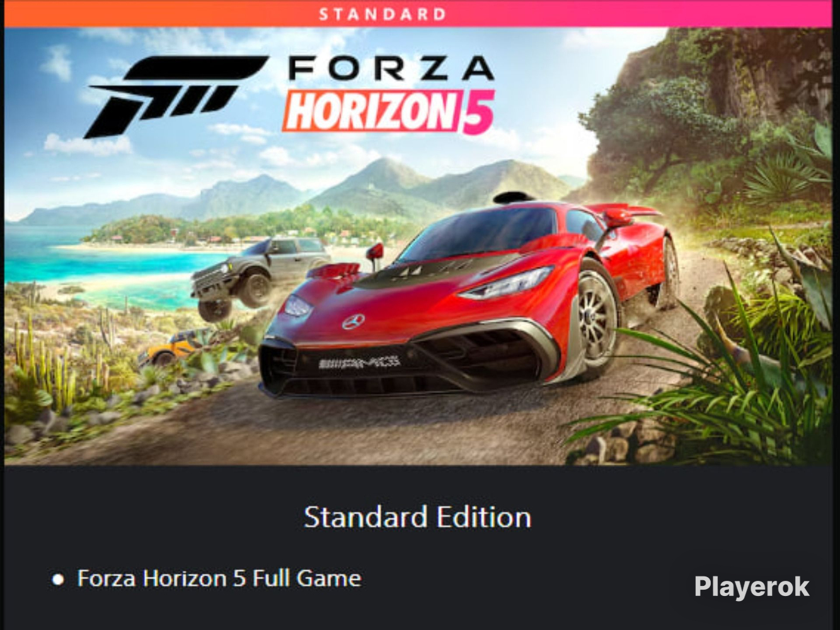Click the Playerok watermark text

pos(752,587)
